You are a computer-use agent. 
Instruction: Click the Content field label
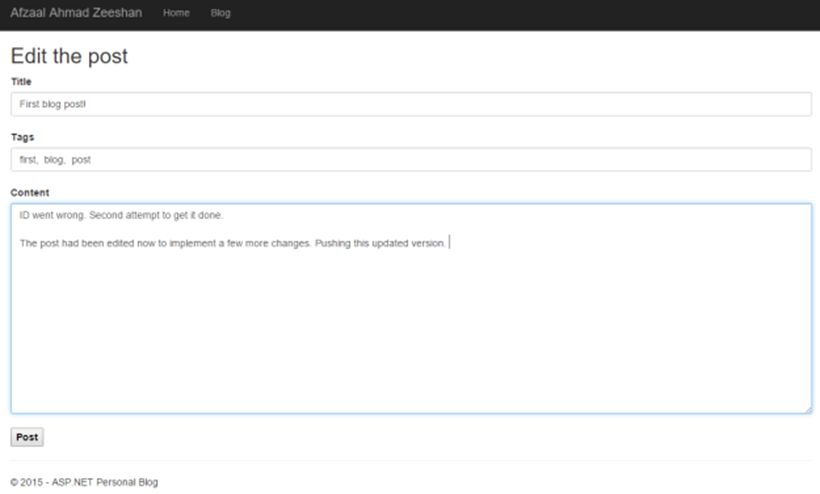30,192
